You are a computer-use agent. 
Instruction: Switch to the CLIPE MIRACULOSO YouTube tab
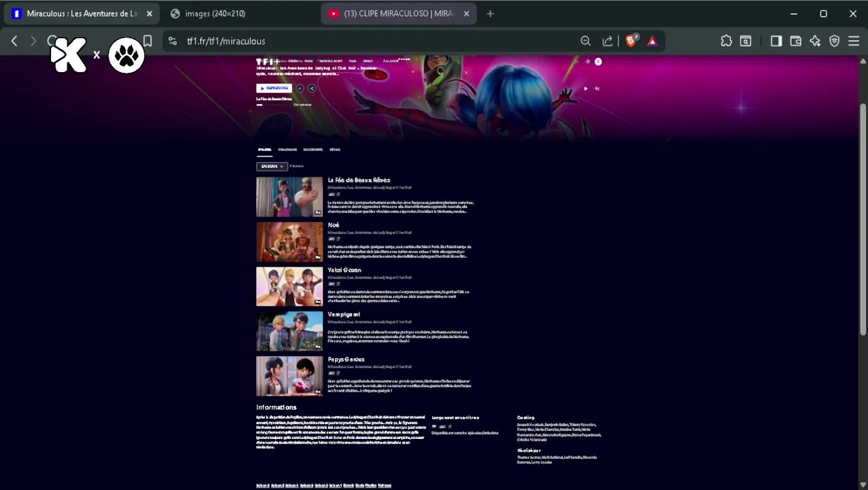pyautogui.click(x=398, y=14)
